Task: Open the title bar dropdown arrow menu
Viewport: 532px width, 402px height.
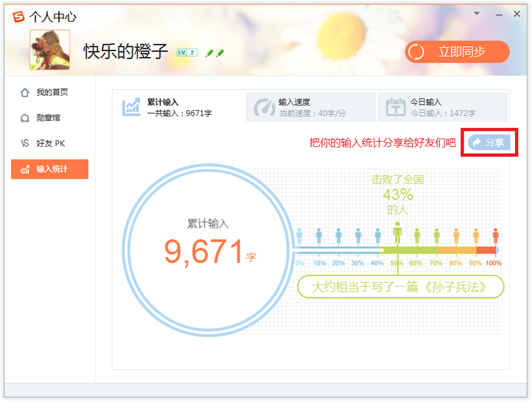Action: (477, 14)
